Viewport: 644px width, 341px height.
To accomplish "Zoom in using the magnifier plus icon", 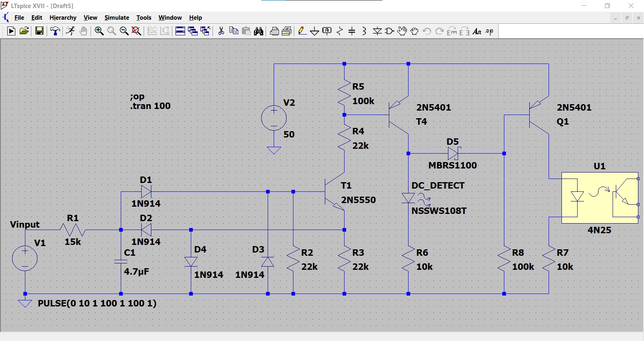I will [99, 31].
